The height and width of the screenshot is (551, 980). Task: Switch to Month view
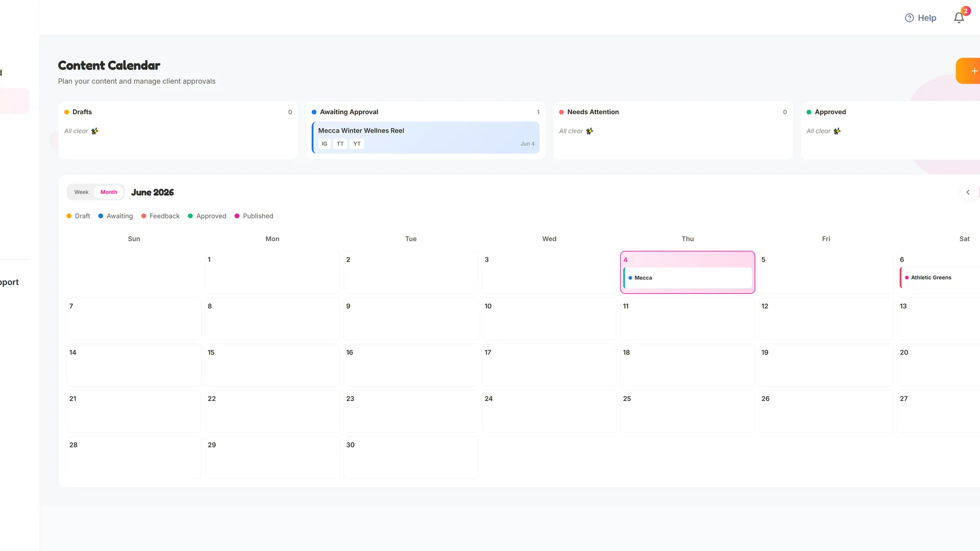(109, 192)
